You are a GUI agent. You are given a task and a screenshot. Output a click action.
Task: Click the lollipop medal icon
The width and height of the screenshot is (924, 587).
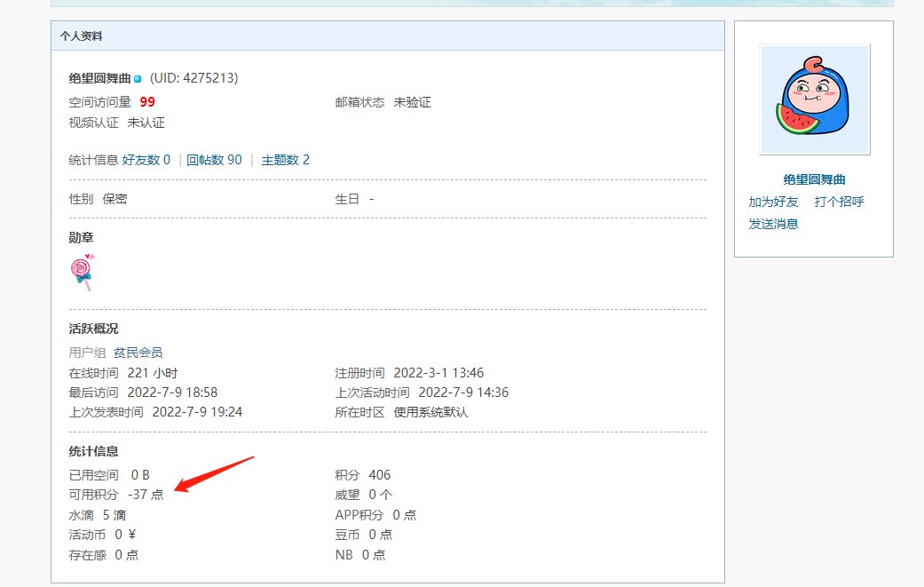83,273
